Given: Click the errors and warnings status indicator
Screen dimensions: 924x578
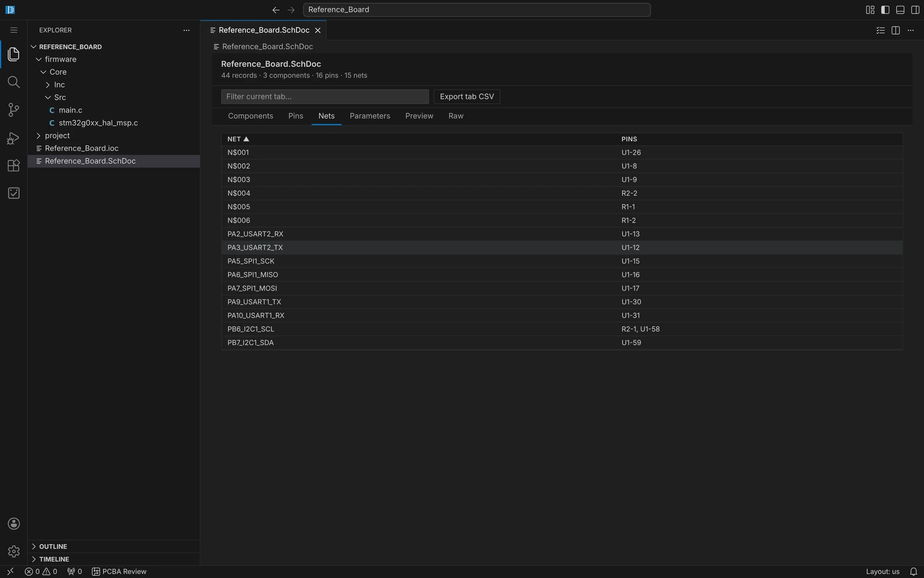Looking at the screenshot, I should coord(41,572).
